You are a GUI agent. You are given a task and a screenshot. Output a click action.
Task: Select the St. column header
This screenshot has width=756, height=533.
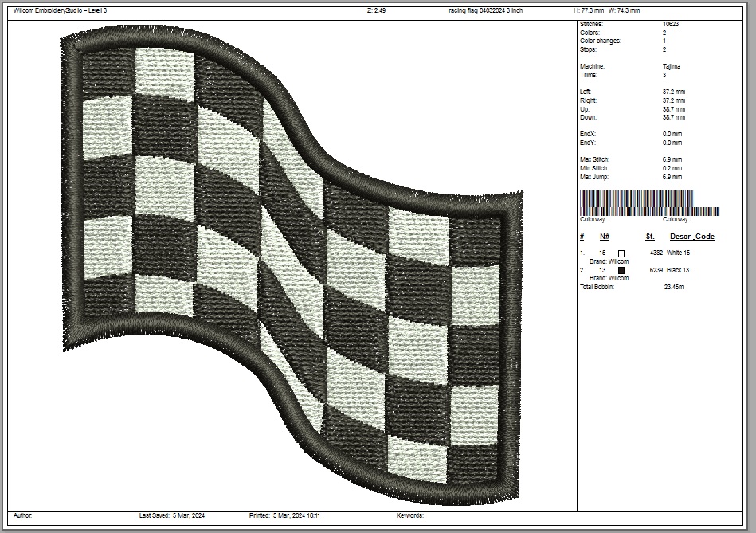point(650,237)
